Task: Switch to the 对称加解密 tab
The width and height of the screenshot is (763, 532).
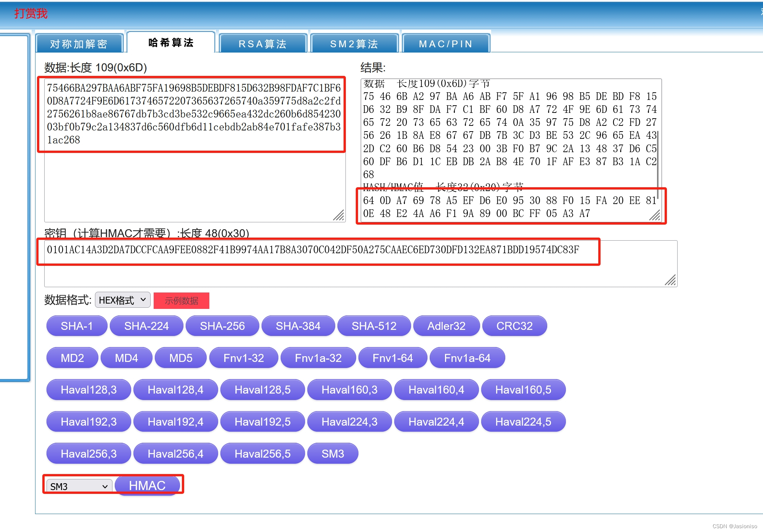Action: pos(79,43)
